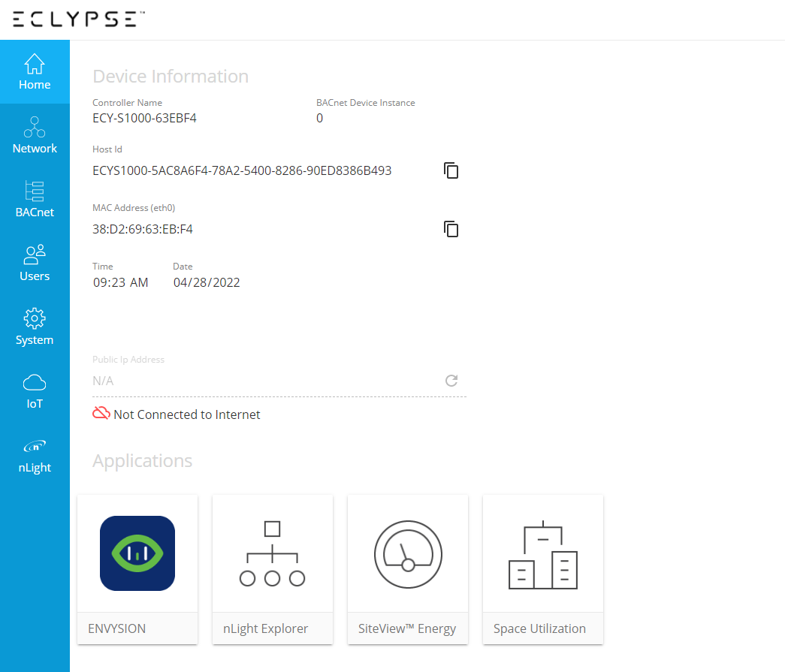
Task: Click the controller name ECY-S1000-63EBF4
Action: point(144,118)
